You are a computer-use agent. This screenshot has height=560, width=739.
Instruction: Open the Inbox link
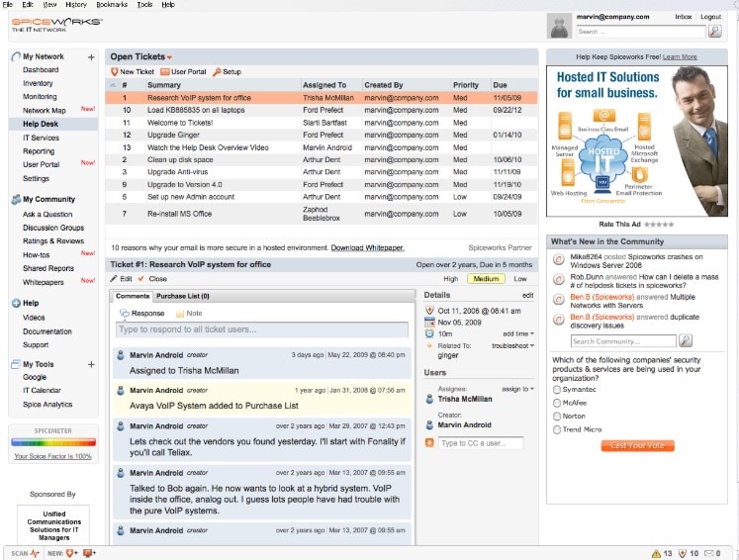pyautogui.click(x=683, y=17)
